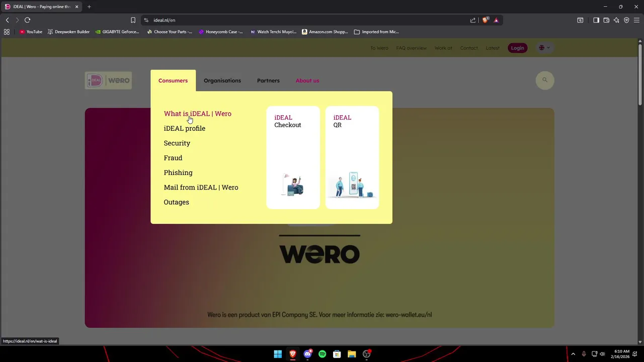This screenshot has height=362, width=644.
Task: Click the browser back arrow
Action: tap(7, 20)
